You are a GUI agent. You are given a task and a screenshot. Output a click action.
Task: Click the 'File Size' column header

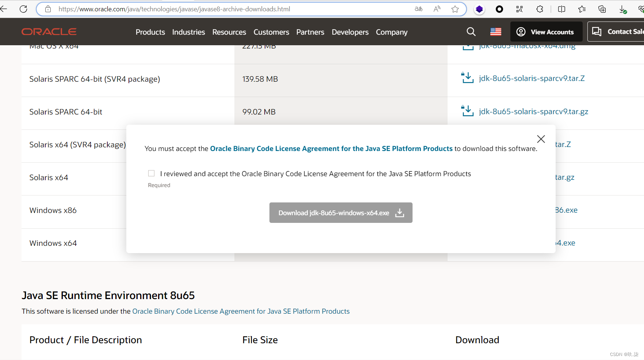pos(260,340)
